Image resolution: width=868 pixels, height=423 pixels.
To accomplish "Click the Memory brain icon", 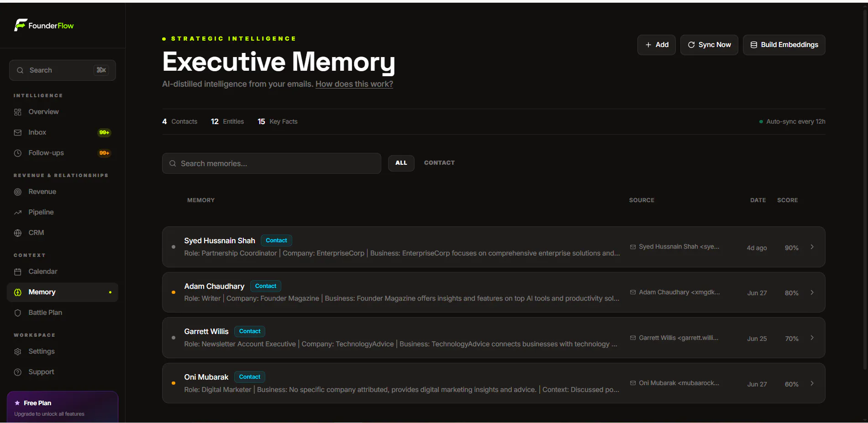I will coord(18,292).
